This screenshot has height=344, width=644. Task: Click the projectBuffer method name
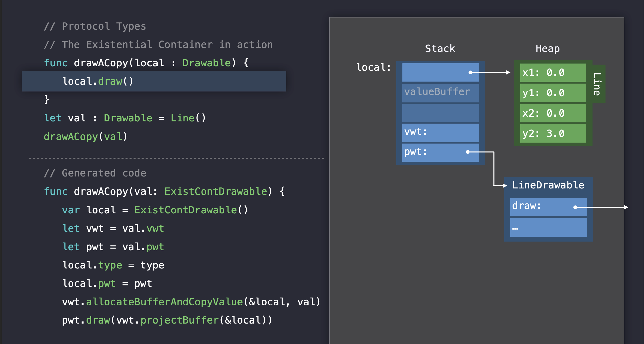pos(180,320)
